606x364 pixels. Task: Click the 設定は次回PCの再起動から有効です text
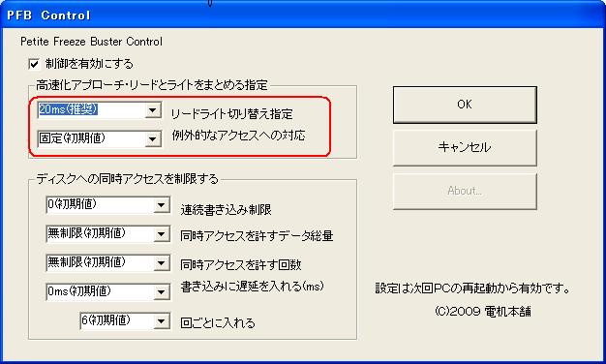coord(472,288)
